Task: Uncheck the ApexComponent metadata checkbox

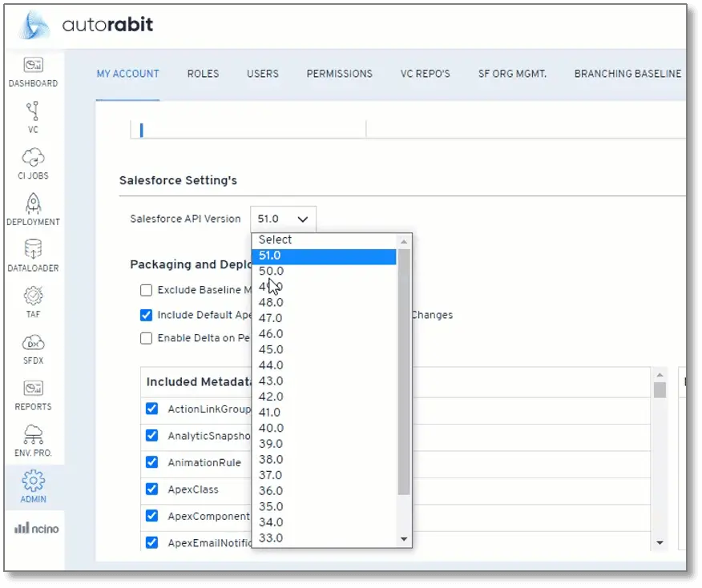Action: 151,516
